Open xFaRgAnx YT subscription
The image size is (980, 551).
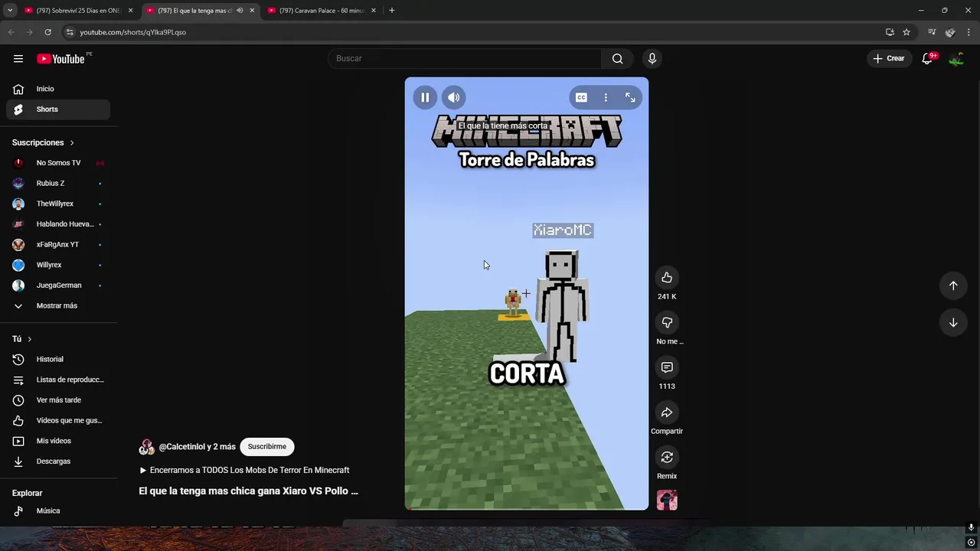(58, 244)
